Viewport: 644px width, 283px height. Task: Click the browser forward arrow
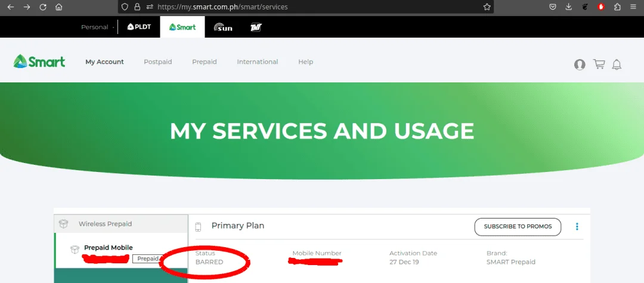point(27,7)
